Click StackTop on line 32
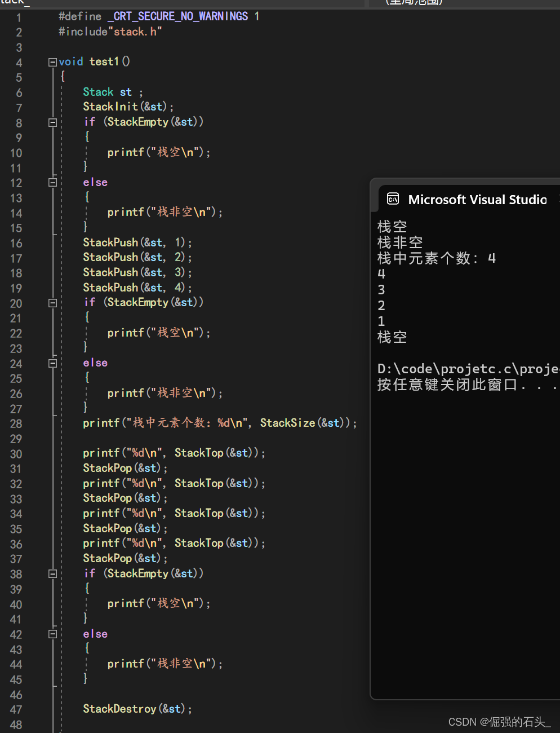The width and height of the screenshot is (560, 733). pos(199,483)
